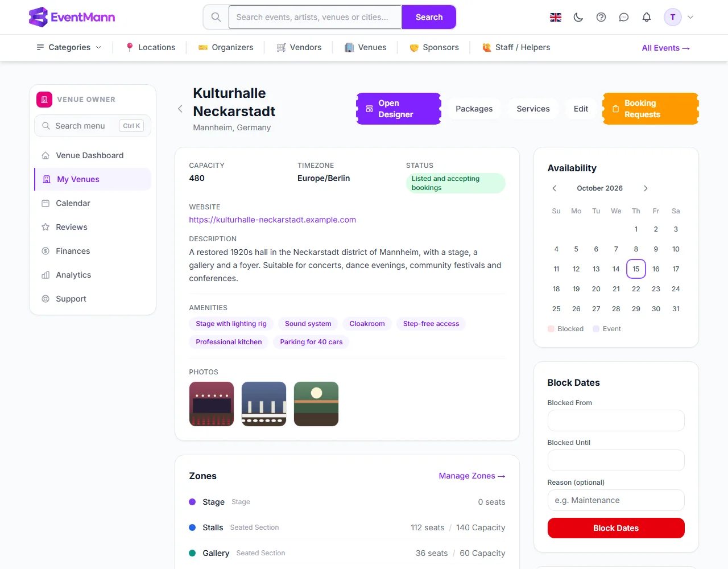Click the user avatar T
The height and width of the screenshot is (569, 728).
[673, 17]
